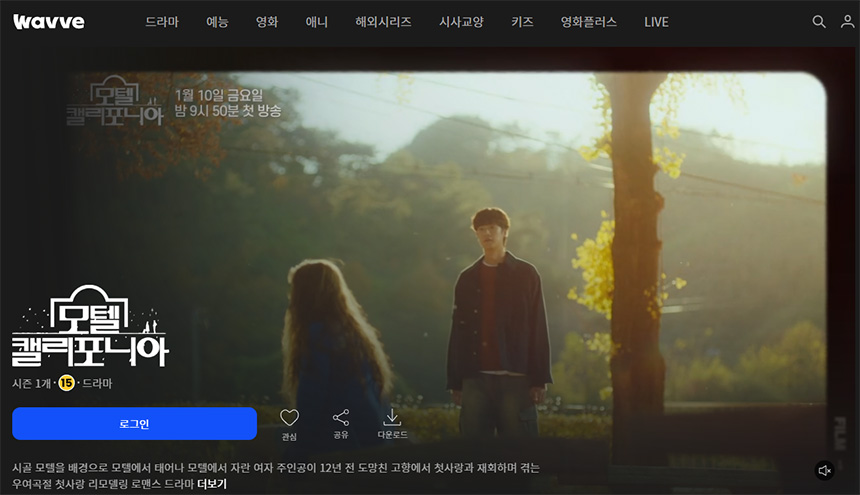The width and height of the screenshot is (860, 495).
Task: Open the 해외시리즈 menu
Action: click(x=383, y=22)
